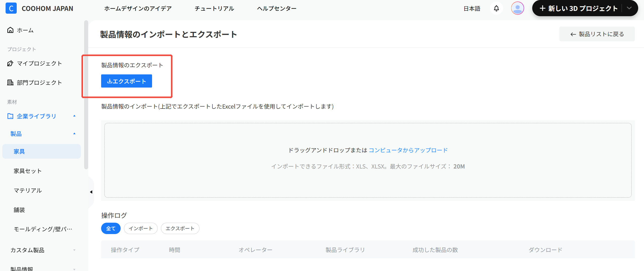Open ヘルプセンター menu
The height and width of the screenshot is (271, 644).
coord(277,9)
